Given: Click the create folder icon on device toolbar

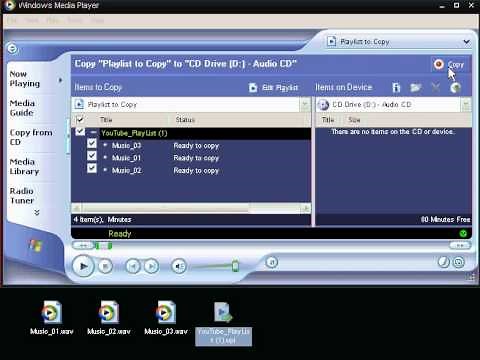Looking at the screenshot, I should point(415,88).
